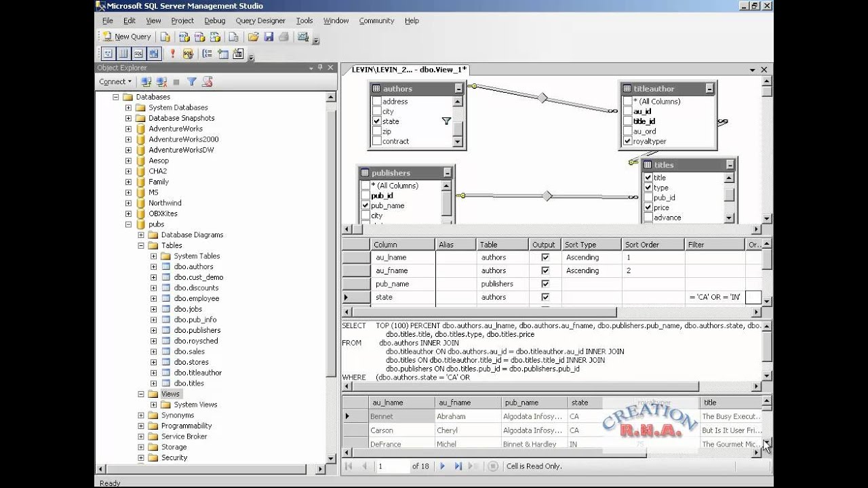868x488 pixels.
Task: Toggle the Show SQL Pane icon
Action: point(138,54)
